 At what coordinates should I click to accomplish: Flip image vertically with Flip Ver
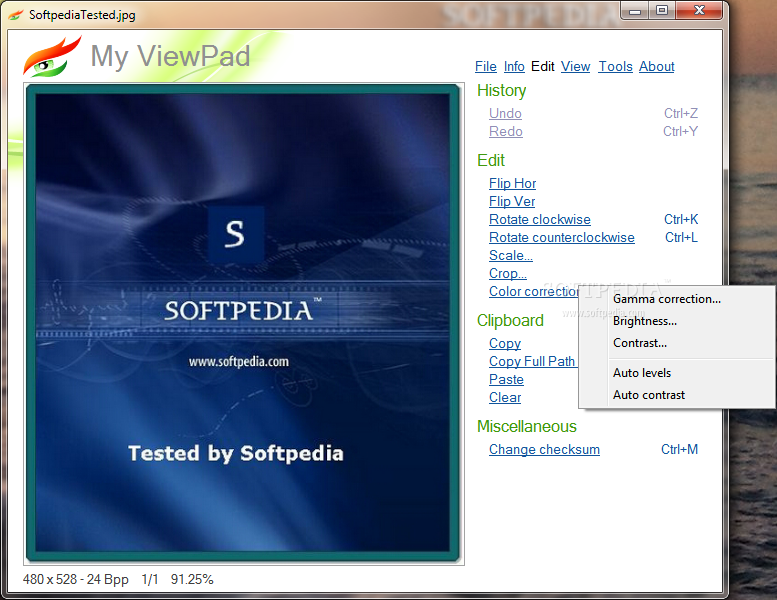[512, 201]
